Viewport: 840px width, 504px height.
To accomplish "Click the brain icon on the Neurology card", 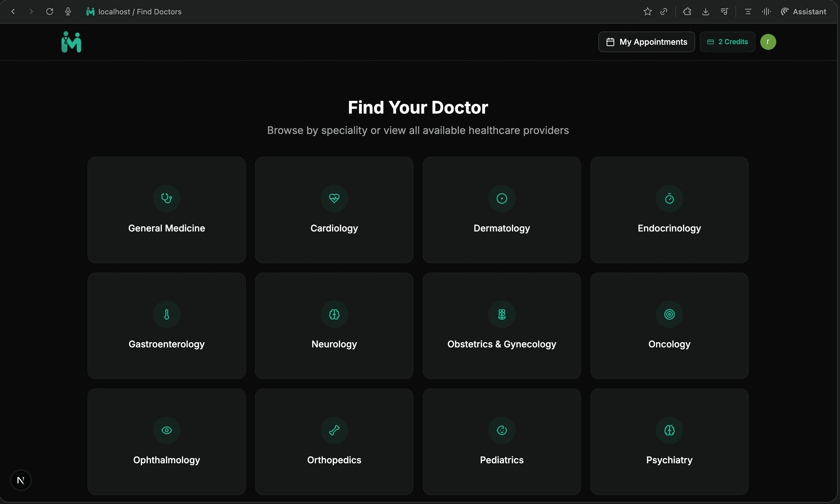I will (x=334, y=314).
